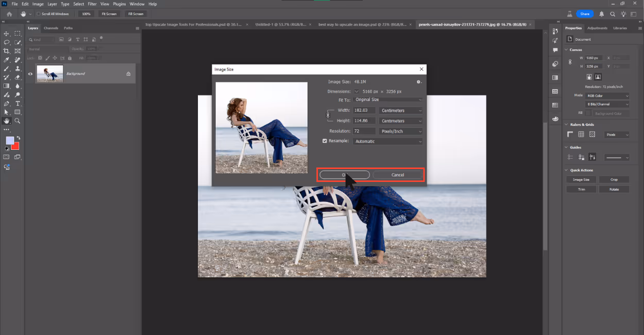Open the RGB Color mode dropdown
Image resolution: width=644 pixels, height=335 pixels.
click(608, 96)
